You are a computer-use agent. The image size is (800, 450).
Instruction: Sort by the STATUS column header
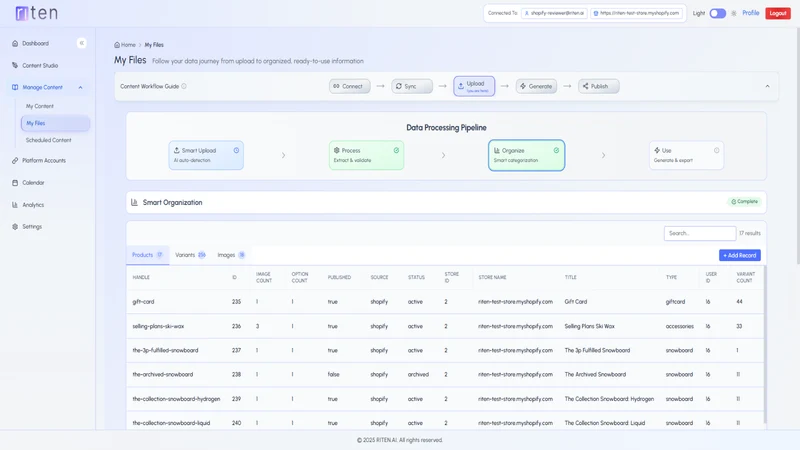point(416,278)
